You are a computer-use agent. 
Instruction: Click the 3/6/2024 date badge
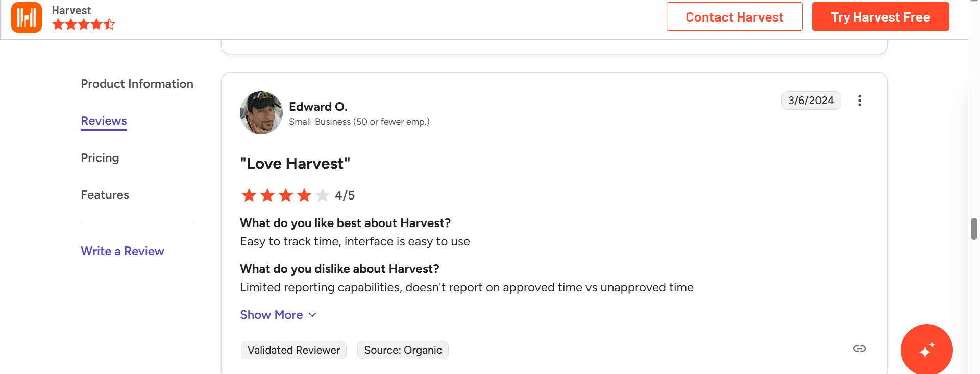click(x=811, y=101)
